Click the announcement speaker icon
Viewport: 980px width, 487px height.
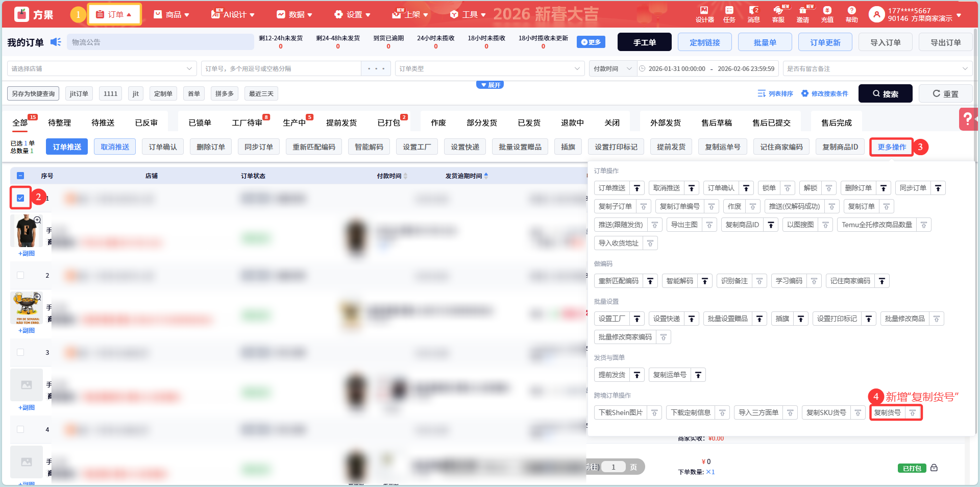56,42
